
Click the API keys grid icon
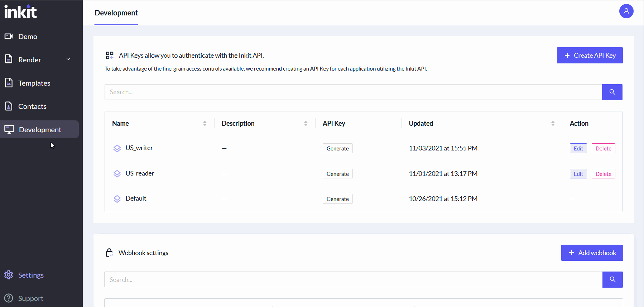pyautogui.click(x=110, y=55)
